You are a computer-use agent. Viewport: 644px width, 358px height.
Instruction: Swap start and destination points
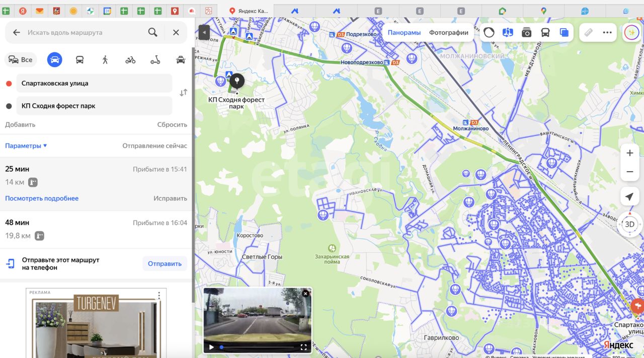[183, 93]
